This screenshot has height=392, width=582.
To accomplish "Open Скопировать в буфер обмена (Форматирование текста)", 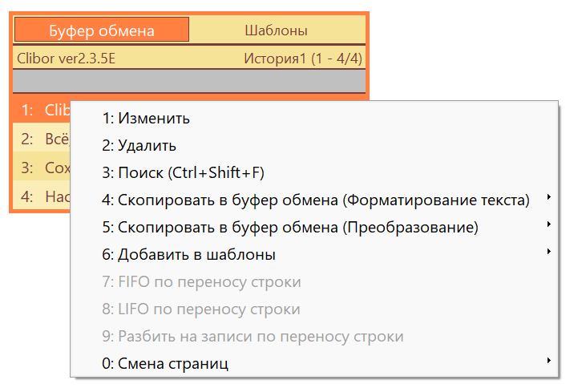I will point(314,200).
